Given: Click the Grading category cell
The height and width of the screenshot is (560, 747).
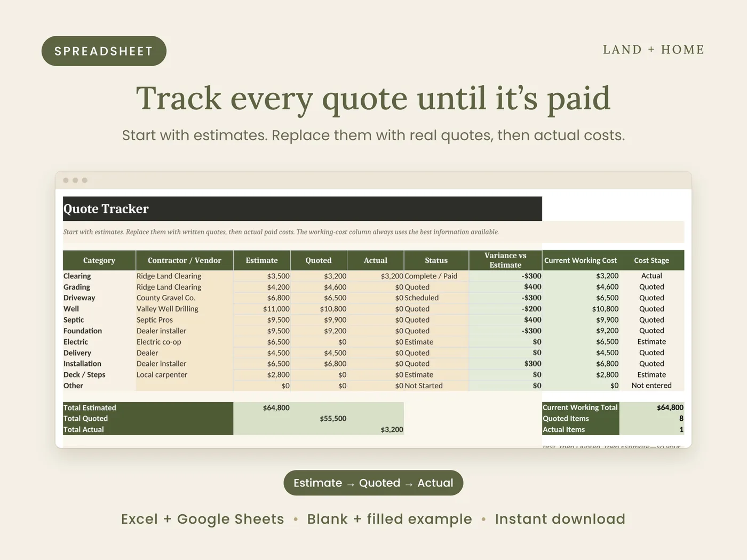Looking at the screenshot, I should tap(99, 287).
